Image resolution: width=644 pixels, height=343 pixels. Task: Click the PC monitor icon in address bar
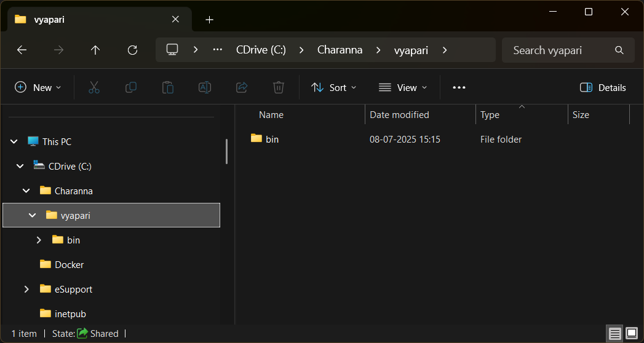tap(172, 50)
